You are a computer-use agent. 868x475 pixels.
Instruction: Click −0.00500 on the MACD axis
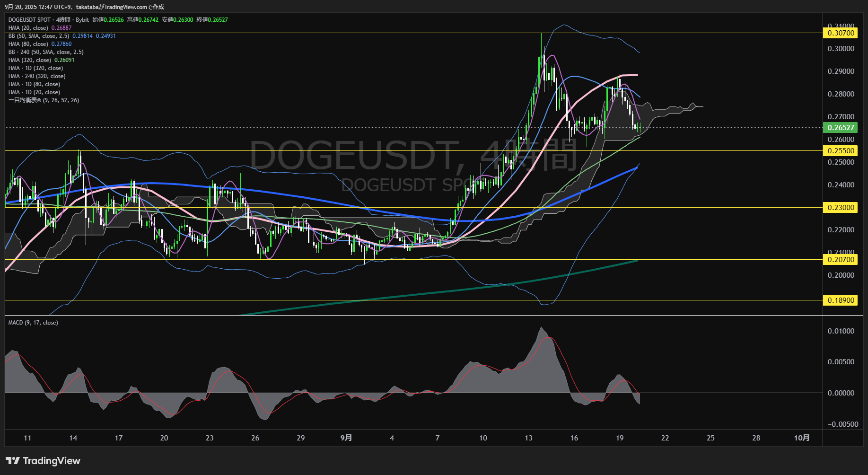[843, 424]
